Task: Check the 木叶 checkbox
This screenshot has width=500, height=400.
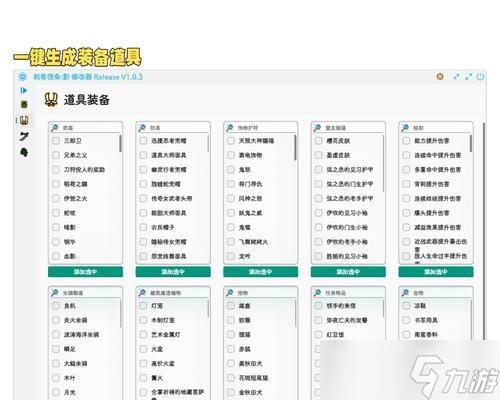Action: pyautogui.click(x=56, y=378)
